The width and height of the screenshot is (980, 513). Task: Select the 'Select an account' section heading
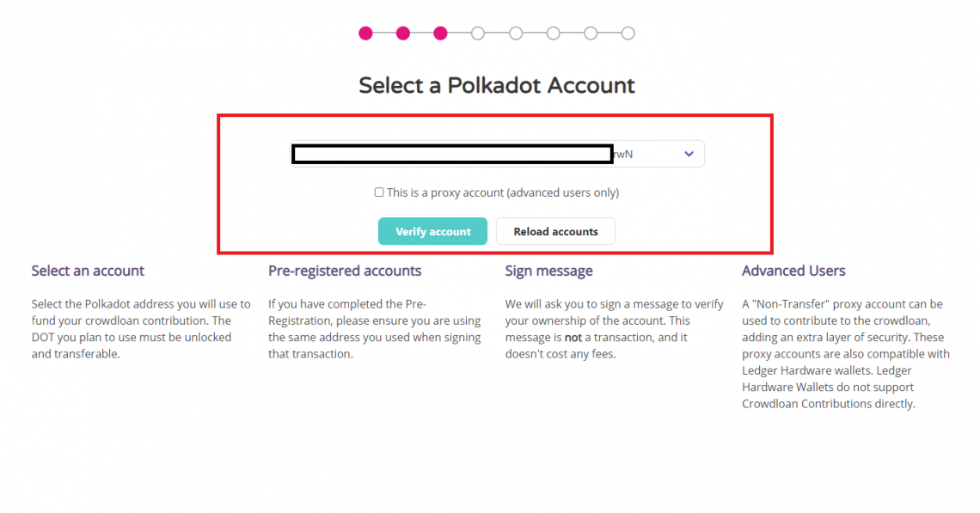[x=88, y=270]
